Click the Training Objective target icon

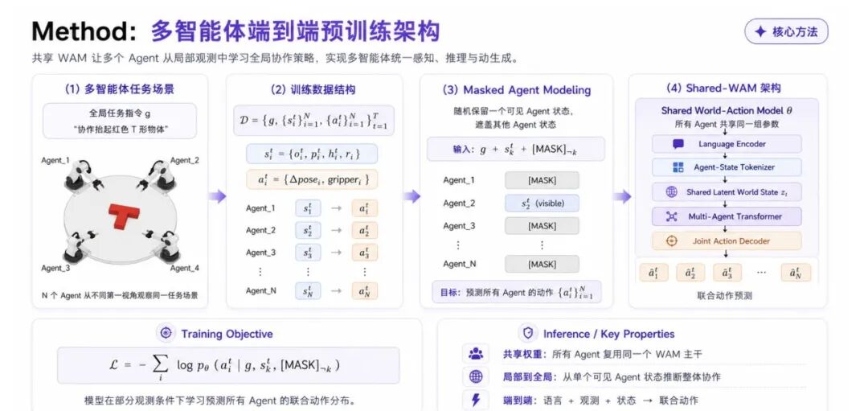[165, 334]
